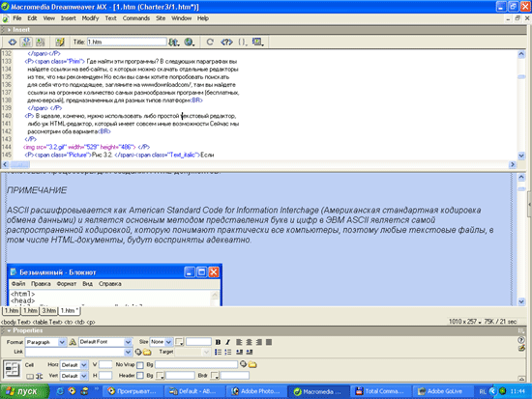Preview in browser globe icon
The width and height of the screenshot is (532, 399).
coord(189,43)
